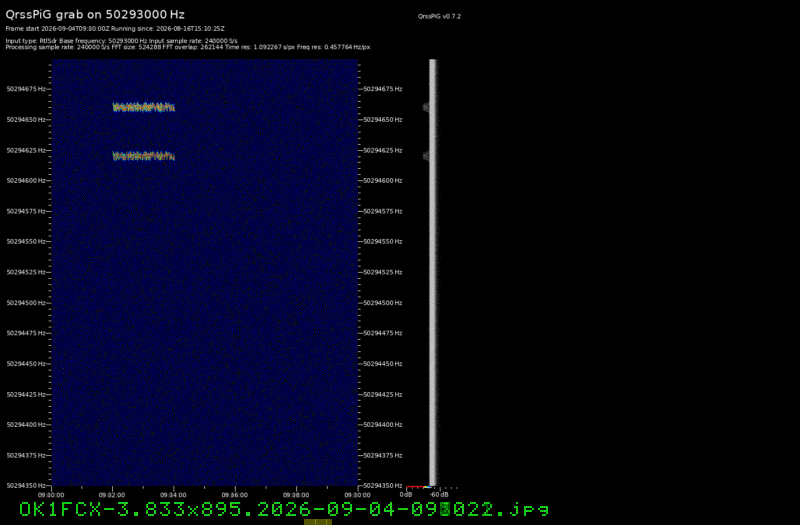Select the 09:02:00 time axis marker

pyautogui.click(x=112, y=495)
